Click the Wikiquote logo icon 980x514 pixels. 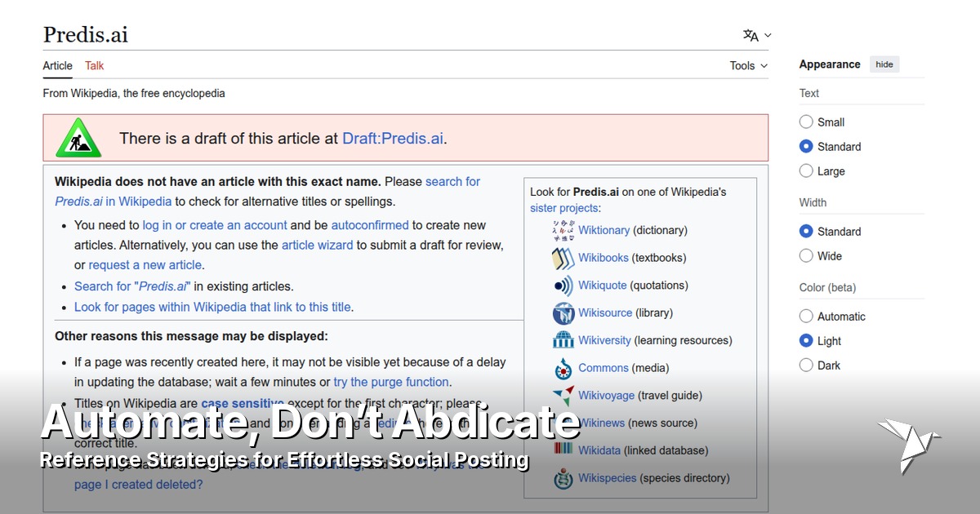pos(563,286)
